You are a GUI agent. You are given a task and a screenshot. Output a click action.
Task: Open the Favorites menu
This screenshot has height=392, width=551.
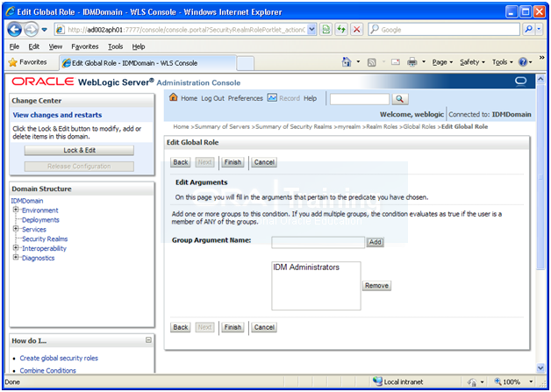pyautogui.click(x=85, y=46)
